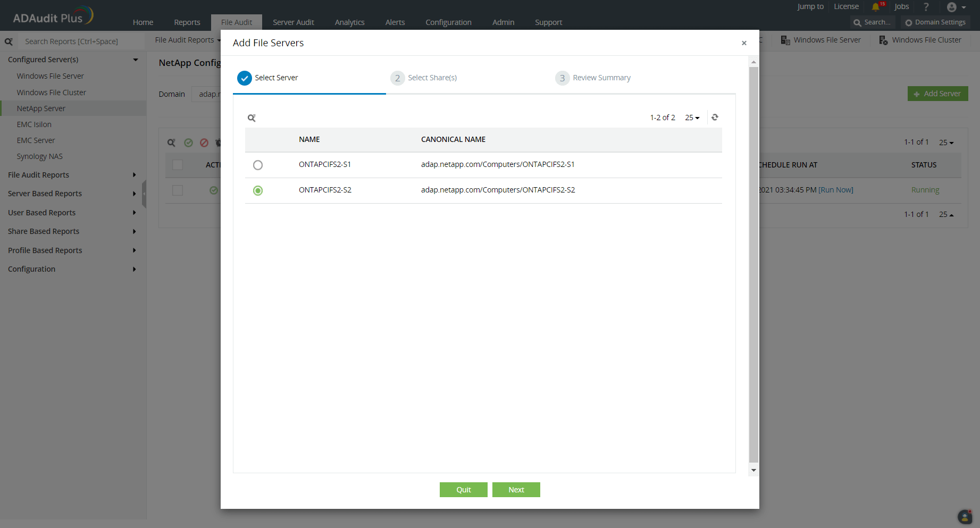Open the Admin tab
The width and height of the screenshot is (980, 528).
tap(504, 22)
